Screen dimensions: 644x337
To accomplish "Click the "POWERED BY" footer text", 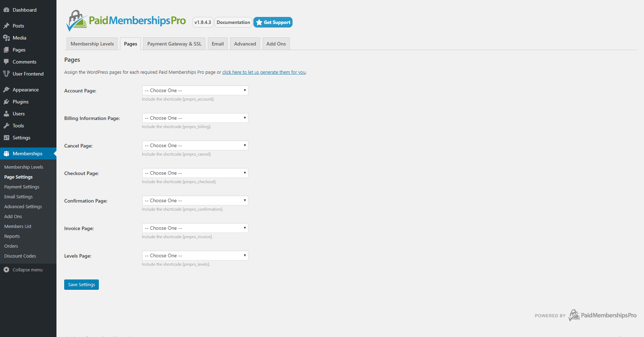I will pos(550,316).
